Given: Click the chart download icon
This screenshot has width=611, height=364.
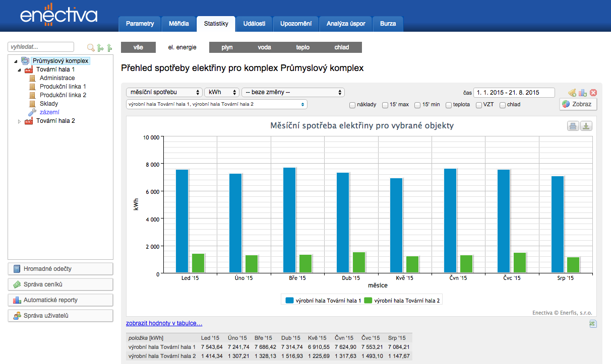Looking at the screenshot, I should pos(586,126).
